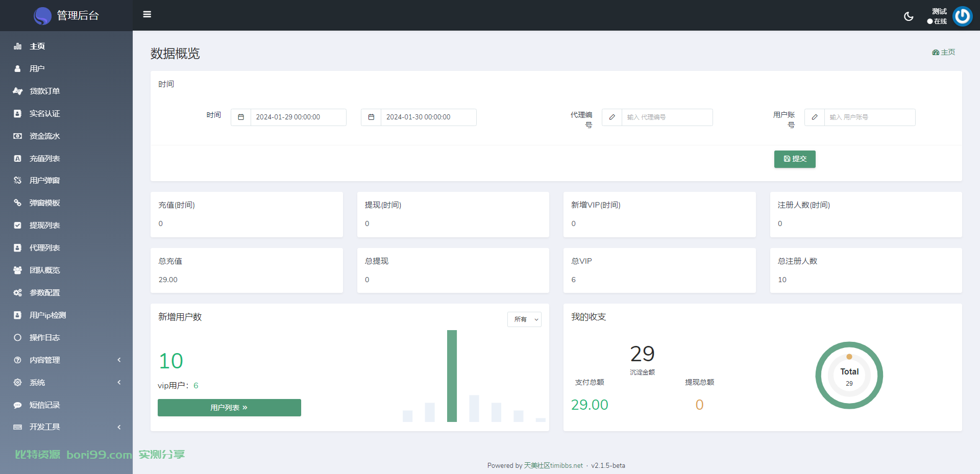Click the 用户 person icon in sidebar
Screen dimensions: 980x474
click(x=17, y=69)
